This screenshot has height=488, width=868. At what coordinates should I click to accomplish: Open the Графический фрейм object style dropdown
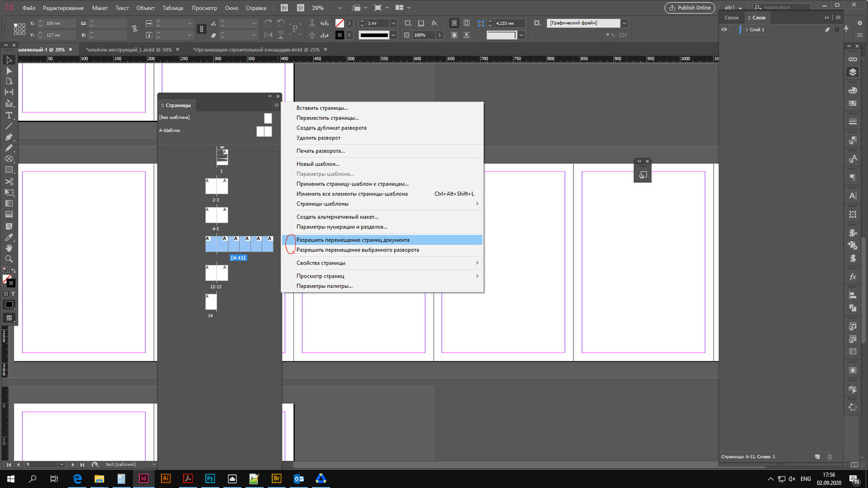coord(624,23)
